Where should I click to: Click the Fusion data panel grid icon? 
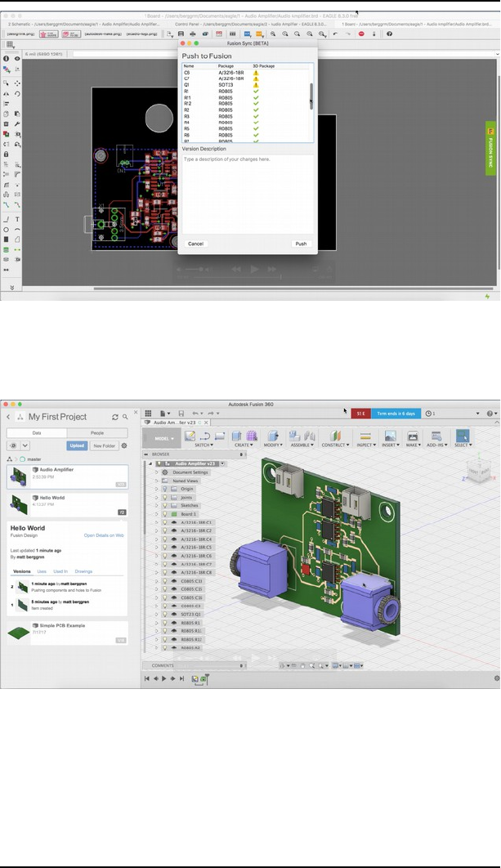(149, 414)
